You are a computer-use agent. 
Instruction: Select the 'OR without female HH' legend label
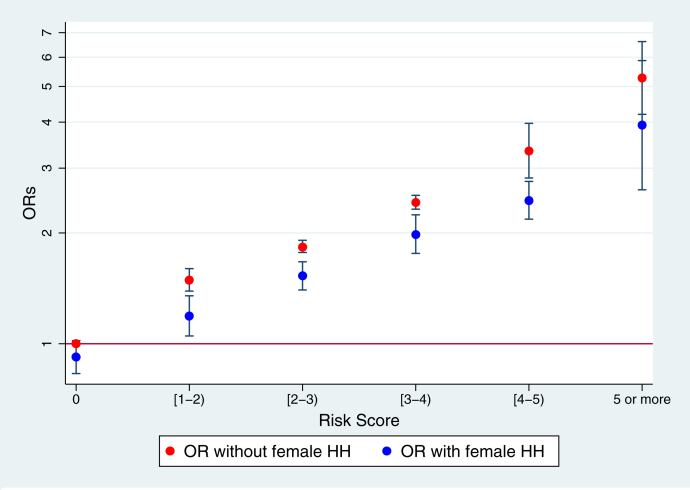[x=268, y=452]
